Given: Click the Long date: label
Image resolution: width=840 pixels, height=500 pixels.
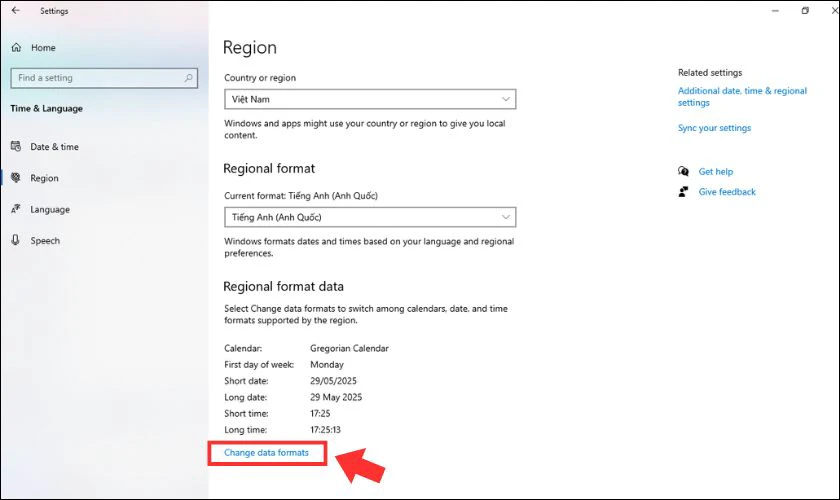Looking at the screenshot, I should click(245, 397).
